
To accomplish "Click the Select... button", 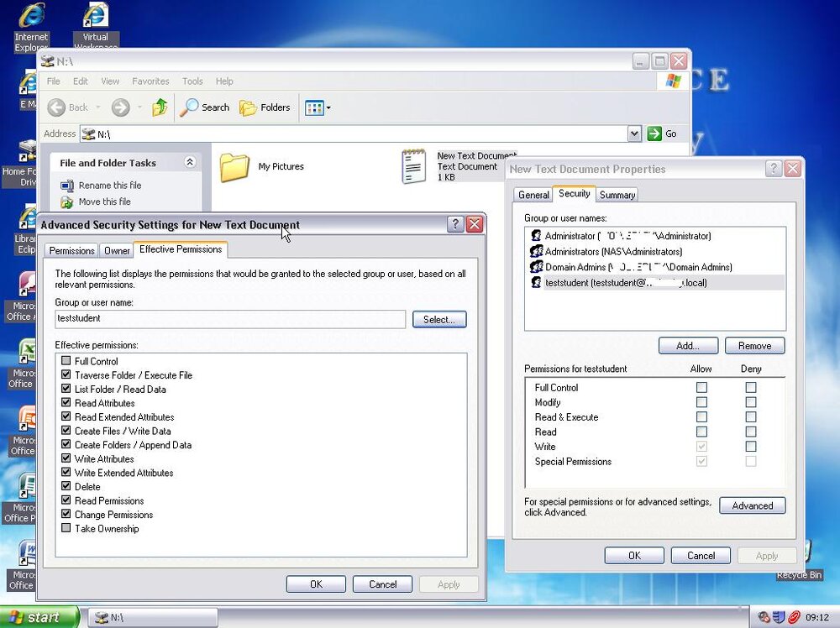I will pos(439,320).
